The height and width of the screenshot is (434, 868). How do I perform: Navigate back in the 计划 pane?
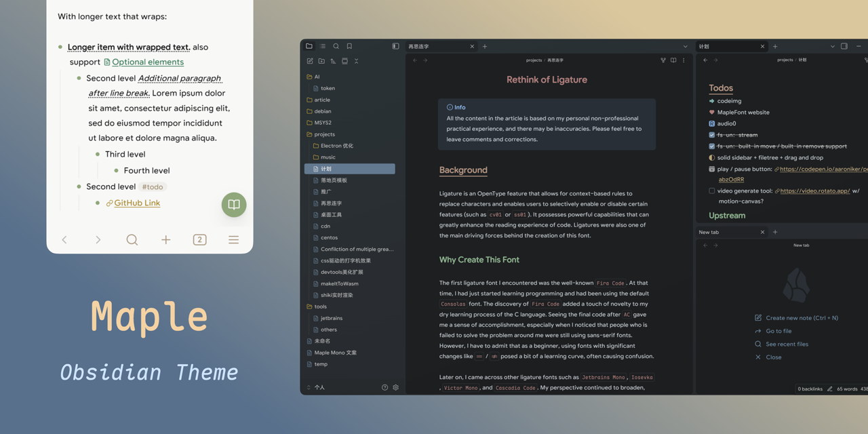[705, 60]
